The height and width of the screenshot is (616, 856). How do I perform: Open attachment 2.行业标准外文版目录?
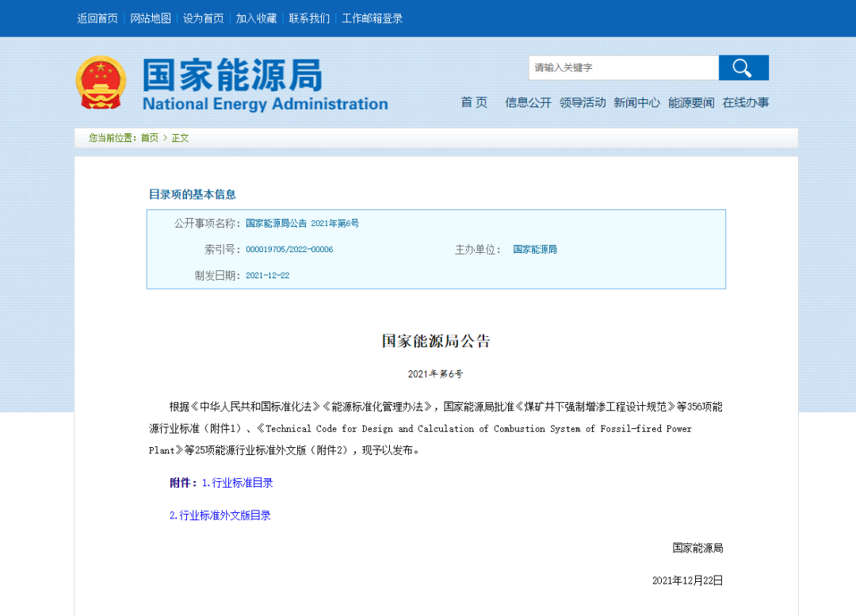pos(220,515)
